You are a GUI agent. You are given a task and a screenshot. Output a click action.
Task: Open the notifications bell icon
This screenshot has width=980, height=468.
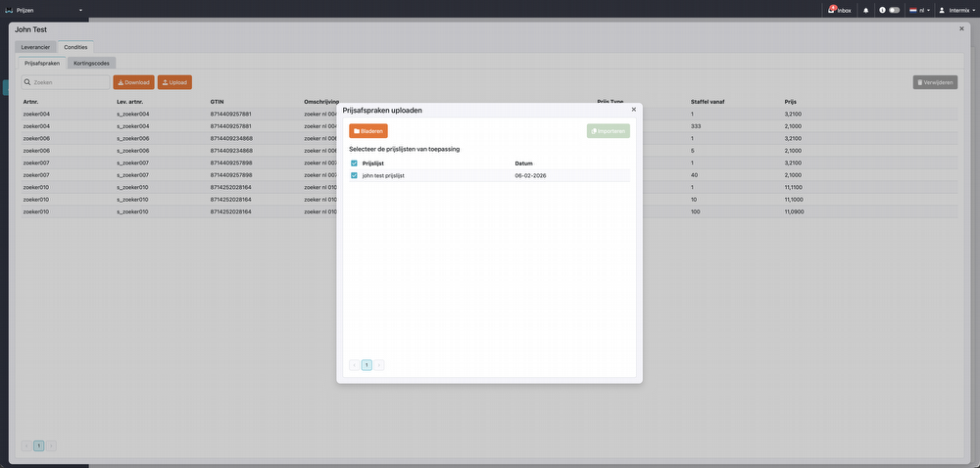tap(865, 10)
